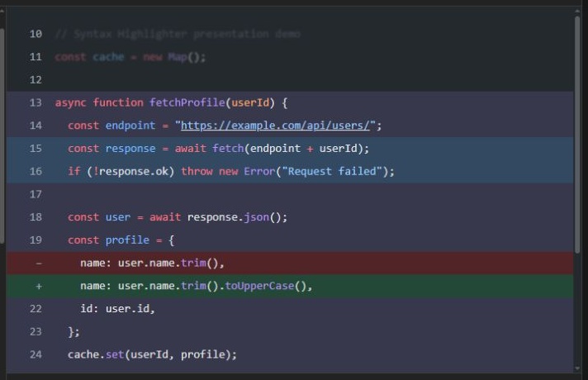Click the response variable declaration on line 15
The width and height of the screenshot is (588, 380).
[x=130, y=149]
